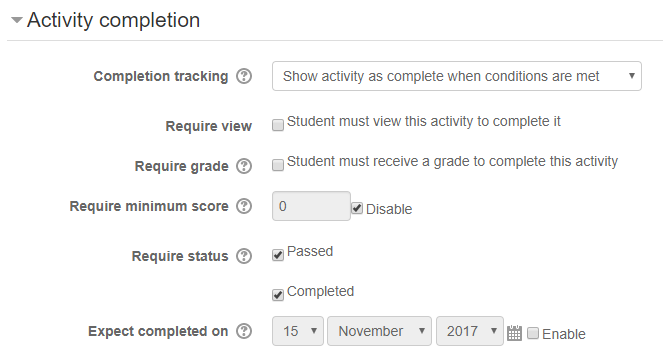Uncheck the Completed status checkbox
Viewport: 663px width, 362px height.
(x=278, y=295)
